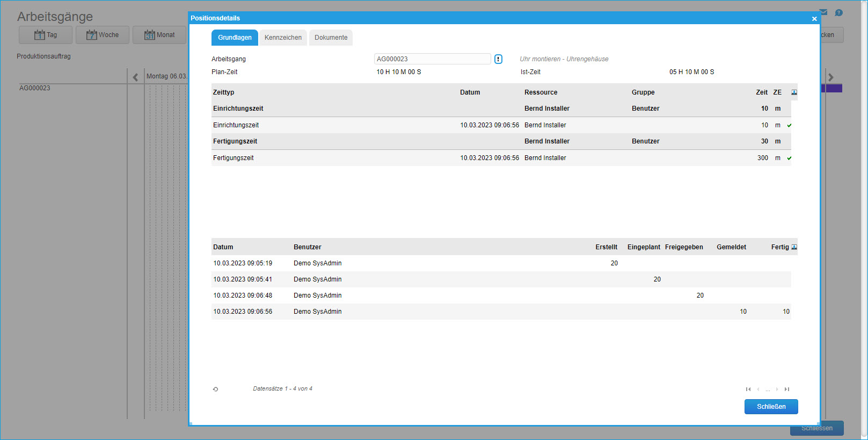Click the export icon beside Fertig column

coord(794,247)
